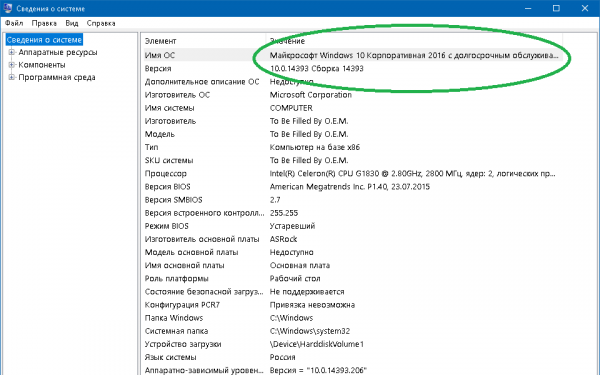
Task: Select the Версия row label
Action: point(158,68)
